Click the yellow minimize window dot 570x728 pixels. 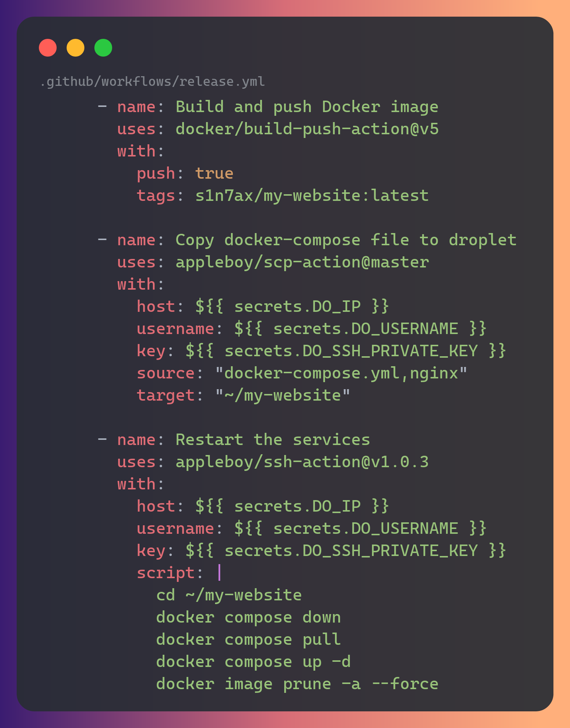(x=76, y=48)
